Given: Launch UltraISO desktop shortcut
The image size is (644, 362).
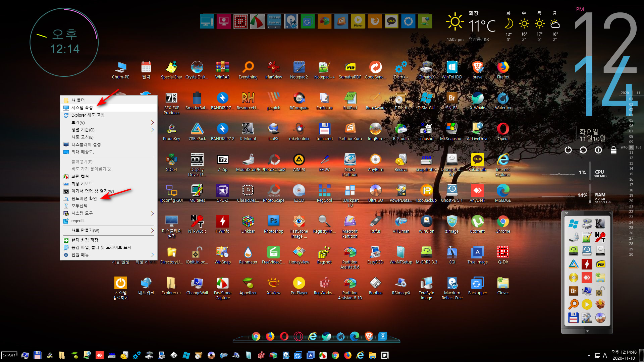Looking at the screenshot, I should (375, 193).
